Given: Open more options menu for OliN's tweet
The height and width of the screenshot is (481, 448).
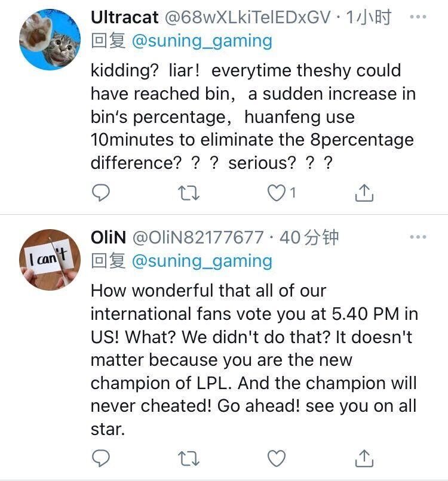Looking at the screenshot, I should click(x=418, y=237).
